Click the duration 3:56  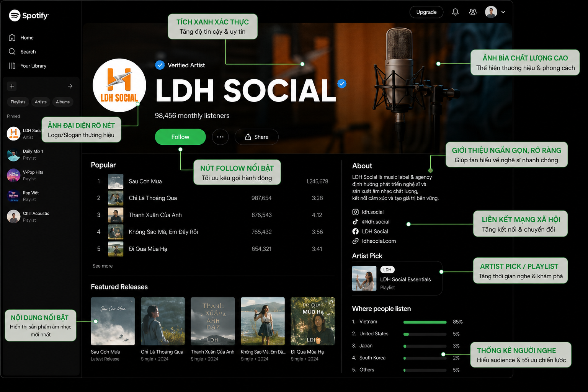pyautogui.click(x=317, y=232)
